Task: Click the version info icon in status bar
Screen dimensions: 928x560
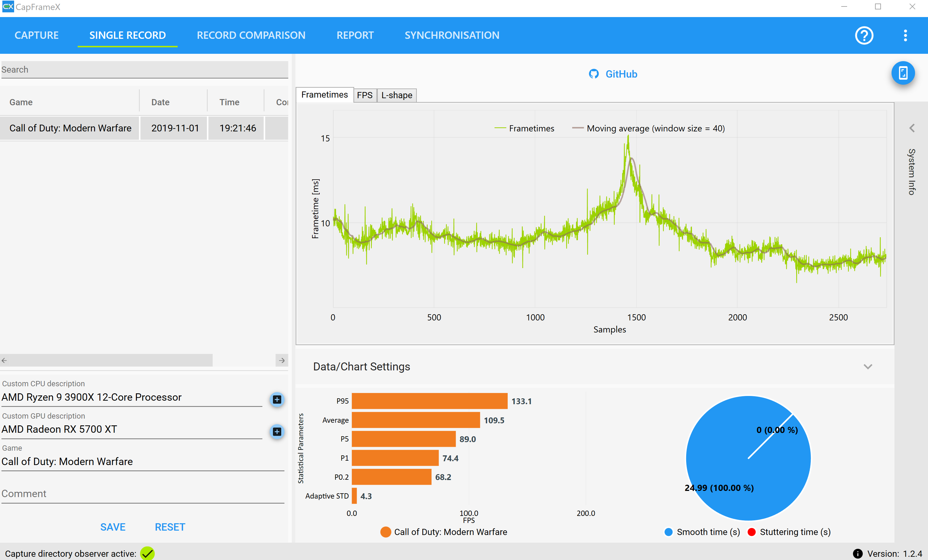Action: click(x=858, y=554)
